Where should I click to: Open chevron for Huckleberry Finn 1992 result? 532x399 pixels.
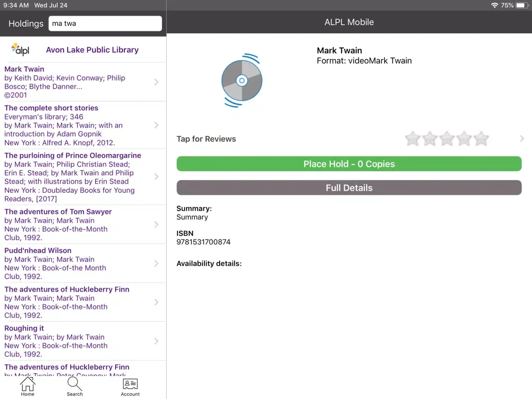click(156, 303)
